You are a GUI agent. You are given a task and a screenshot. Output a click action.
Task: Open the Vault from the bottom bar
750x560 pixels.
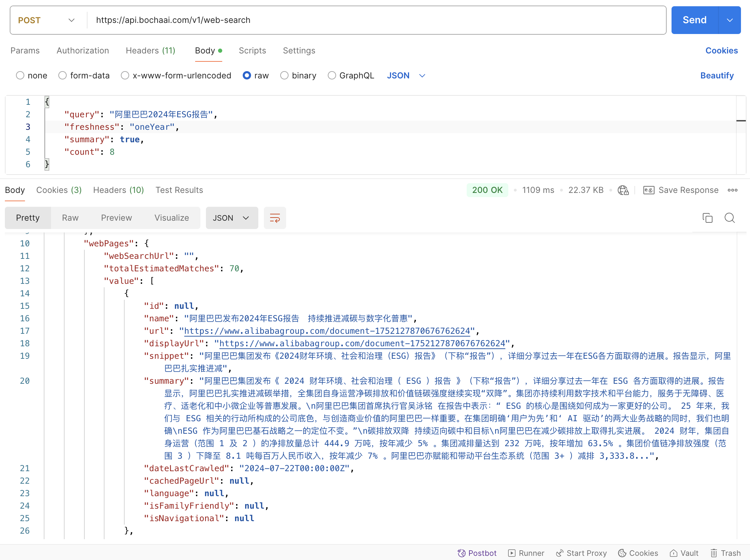point(683,553)
